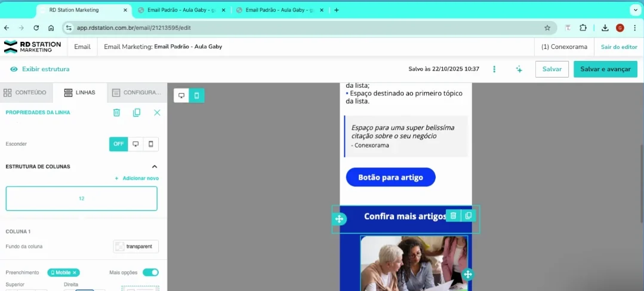Close the Propriedades da Linha panel
644x291 pixels.
(157, 112)
